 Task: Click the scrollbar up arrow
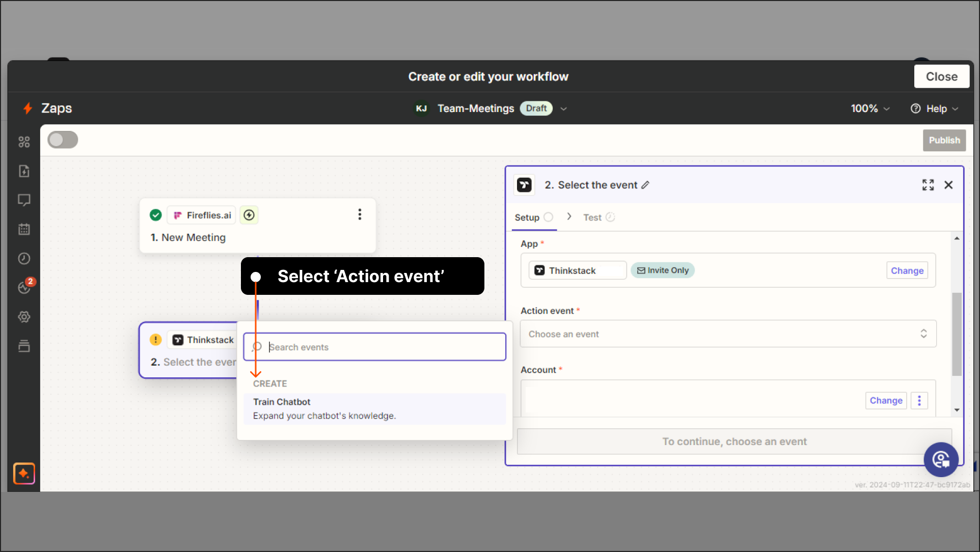(957, 238)
